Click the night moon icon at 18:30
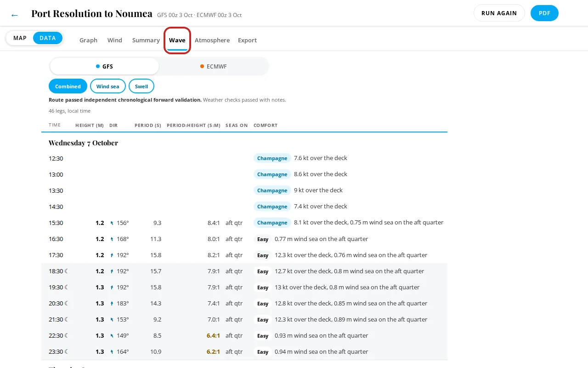The height and width of the screenshot is (368, 588). tap(67, 271)
